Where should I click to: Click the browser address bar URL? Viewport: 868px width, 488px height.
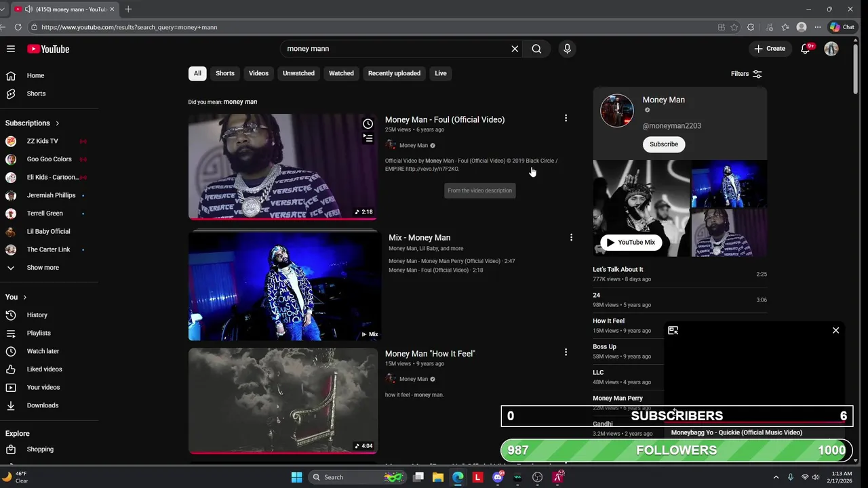coord(129,27)
